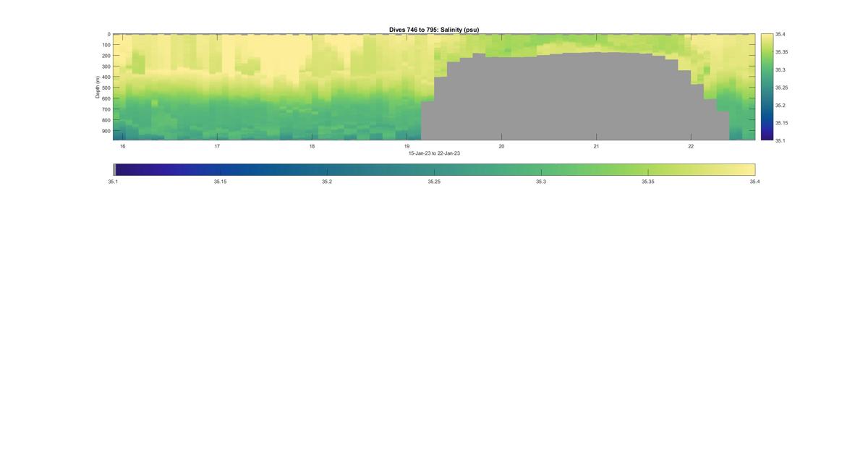Click depth tick label "700"

pyautogui.click(x=106, y=109)
